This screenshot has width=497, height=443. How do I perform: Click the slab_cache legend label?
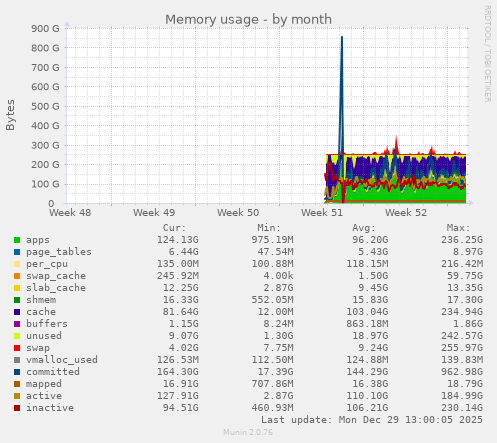pos(56,288)
